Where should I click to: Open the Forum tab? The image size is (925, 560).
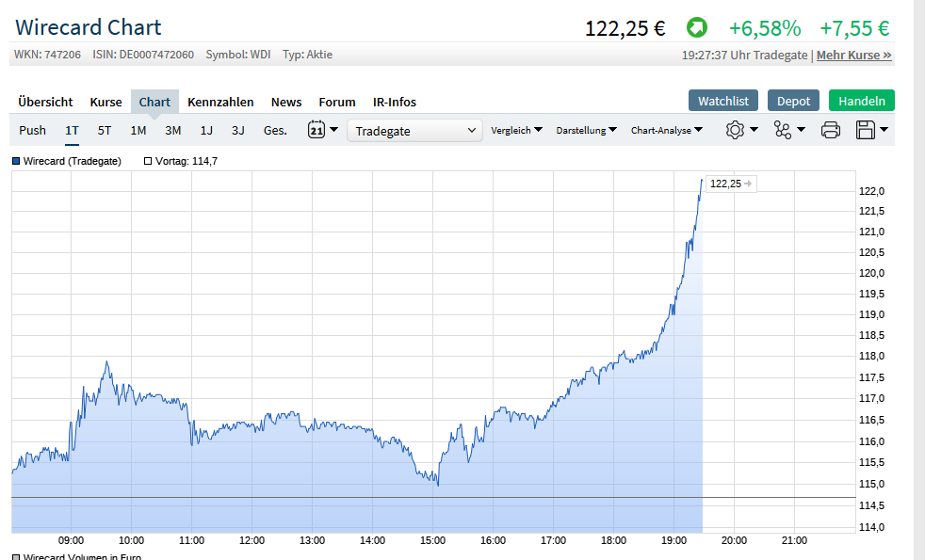(x=337, y=102)
